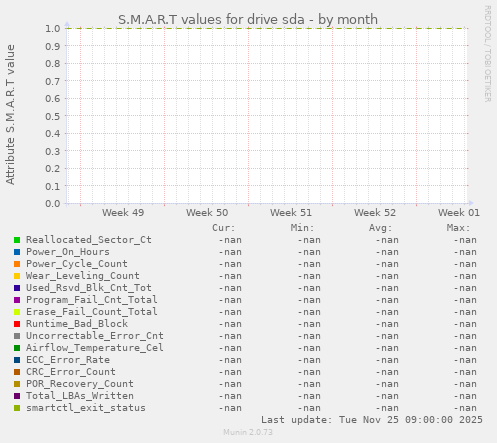Select the Program_Fail_Cnt_Total legend label
This screenshot has width=497, height=443.
pyautogui.click(x=92, y=300)
